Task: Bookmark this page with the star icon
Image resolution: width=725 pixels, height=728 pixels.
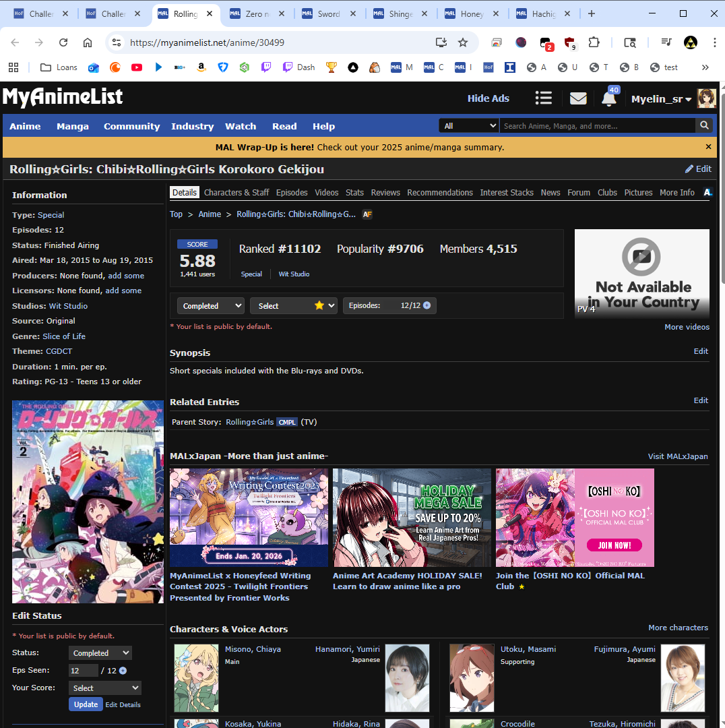Action: pyautogui.click(x=463, y=42)
